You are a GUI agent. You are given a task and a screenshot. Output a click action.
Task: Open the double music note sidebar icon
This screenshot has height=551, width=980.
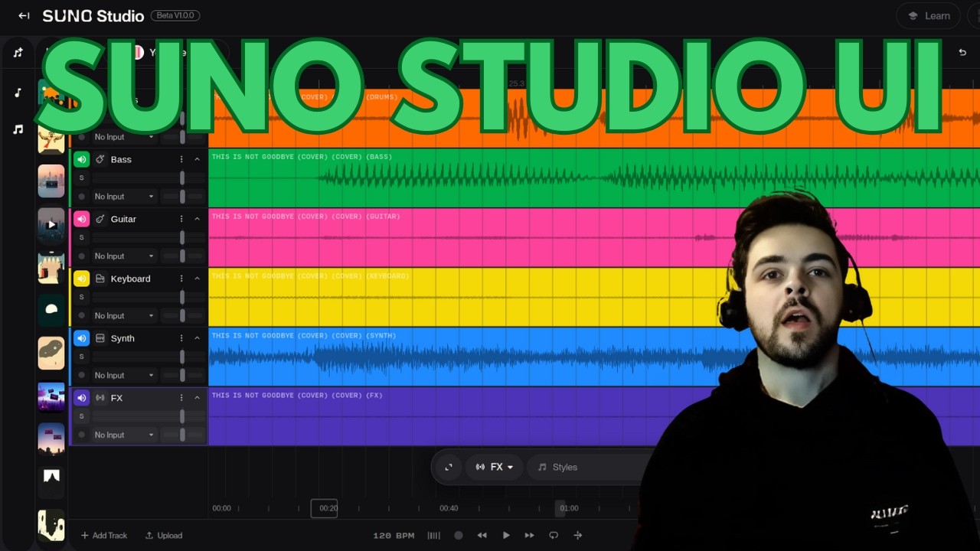pos(18,129)
